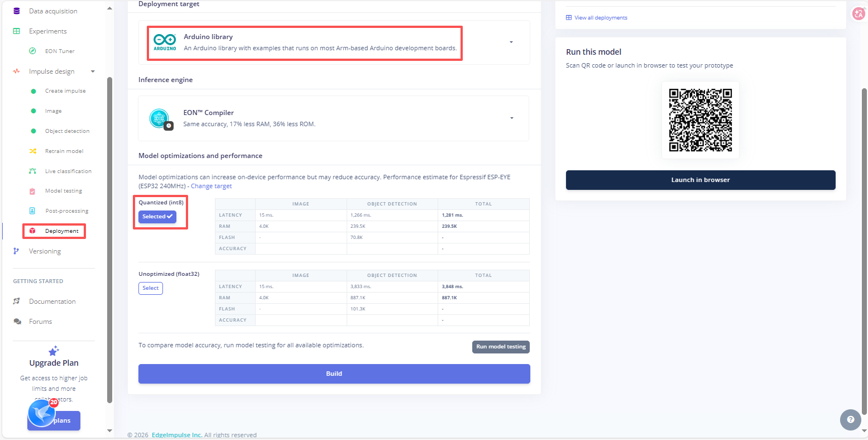Image resolution: width=868 pixels, height=440 pixels.
Task: Click the translate extension icon top right
Action: pos(859,14)
